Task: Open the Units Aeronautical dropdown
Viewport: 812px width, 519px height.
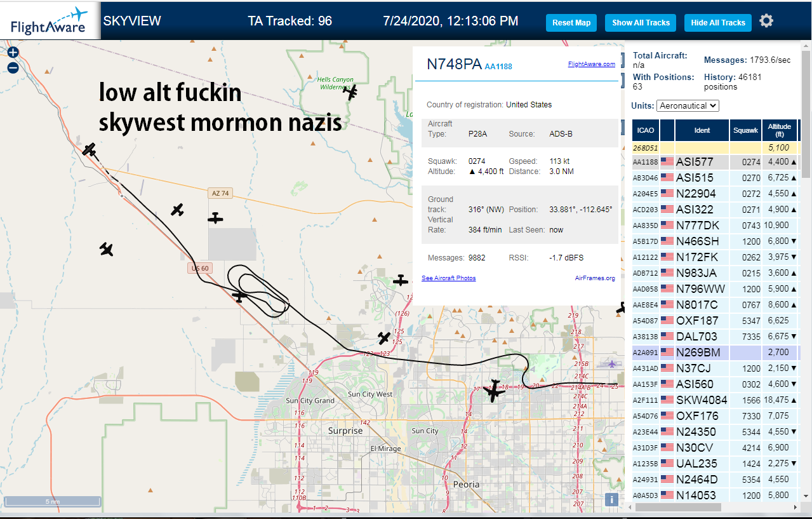Action: [x=688, y=105]
